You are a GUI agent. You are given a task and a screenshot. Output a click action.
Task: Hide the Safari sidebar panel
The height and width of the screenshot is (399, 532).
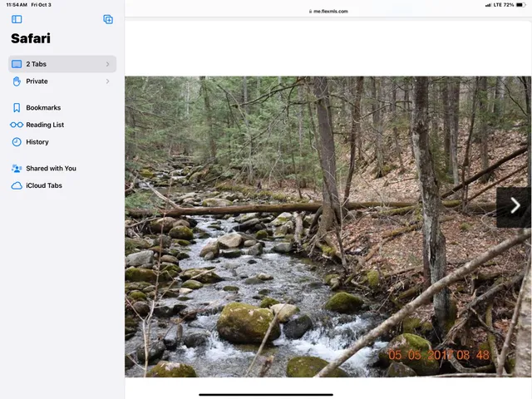17,19
